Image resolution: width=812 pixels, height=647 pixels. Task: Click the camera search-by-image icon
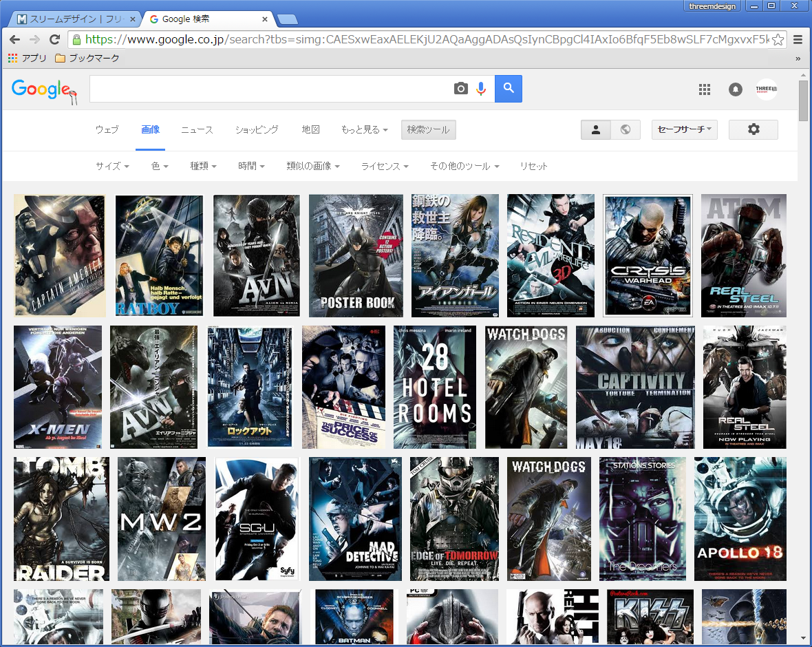click(x=460, y=89)
